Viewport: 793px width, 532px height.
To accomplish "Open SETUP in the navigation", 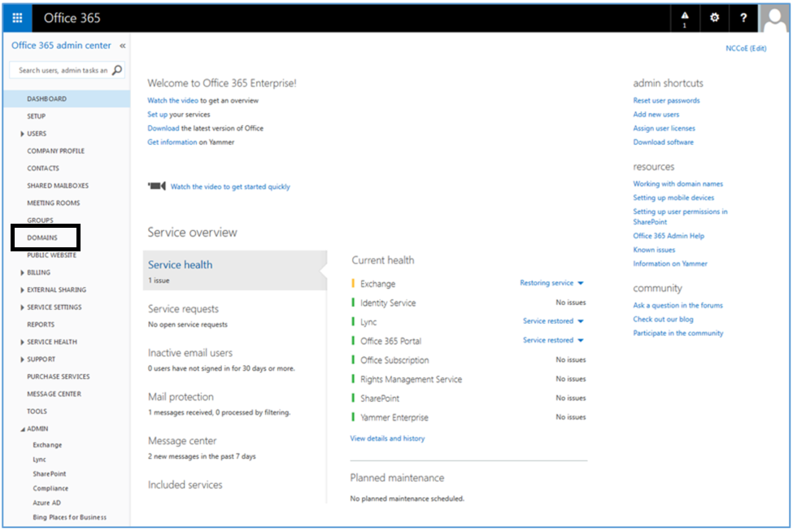I will tap(37, 116).
